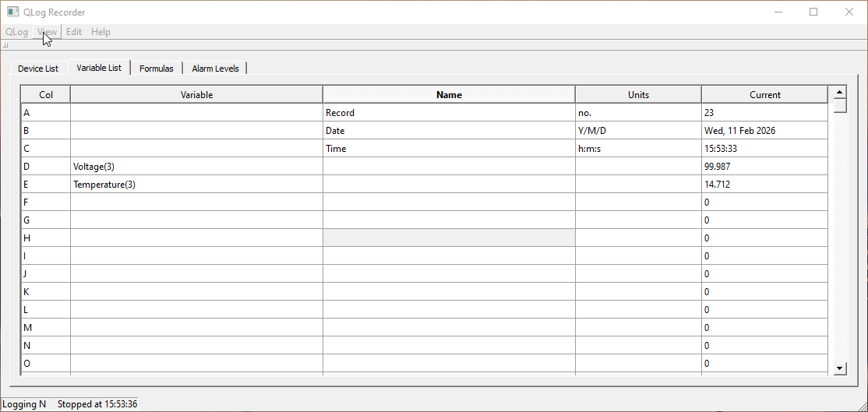Select the Voltage(3) variable cell
This screenshot has height=412, width=868.
[x=196, y=167]
